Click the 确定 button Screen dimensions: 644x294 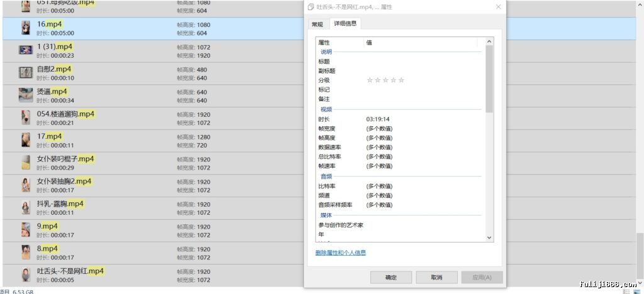(391, 278)
